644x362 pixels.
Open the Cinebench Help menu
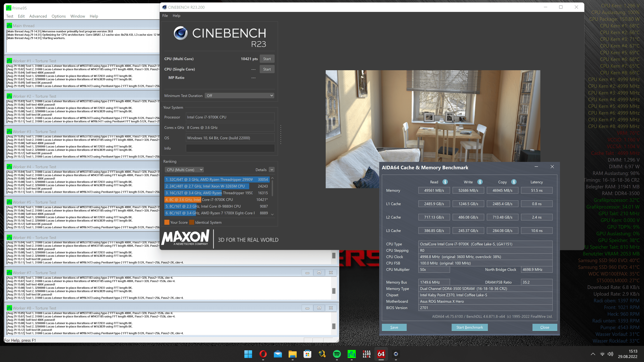click(176, 15)
